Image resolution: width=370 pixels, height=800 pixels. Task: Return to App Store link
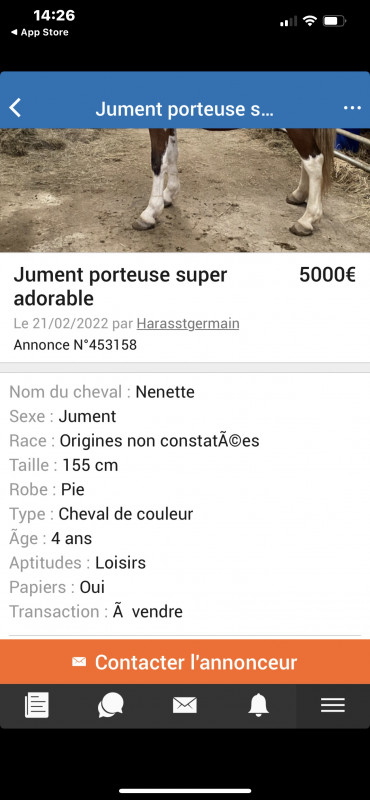coord(40,32)
